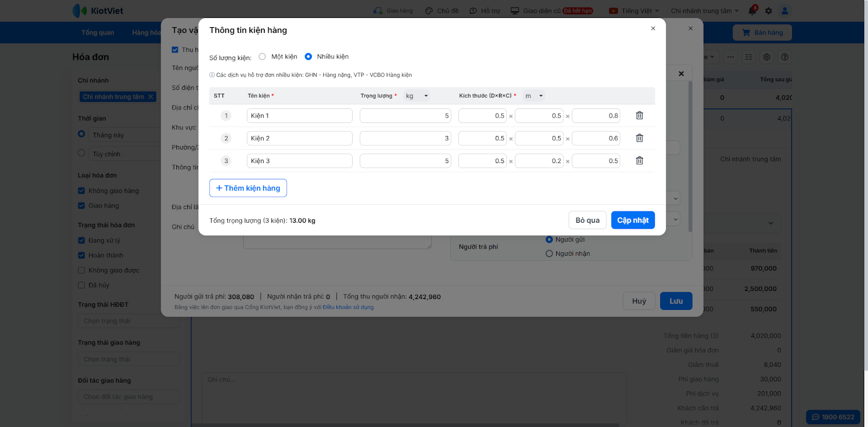Open the Chủ đề menu item
868x427 pixels.
click(442, 11)
